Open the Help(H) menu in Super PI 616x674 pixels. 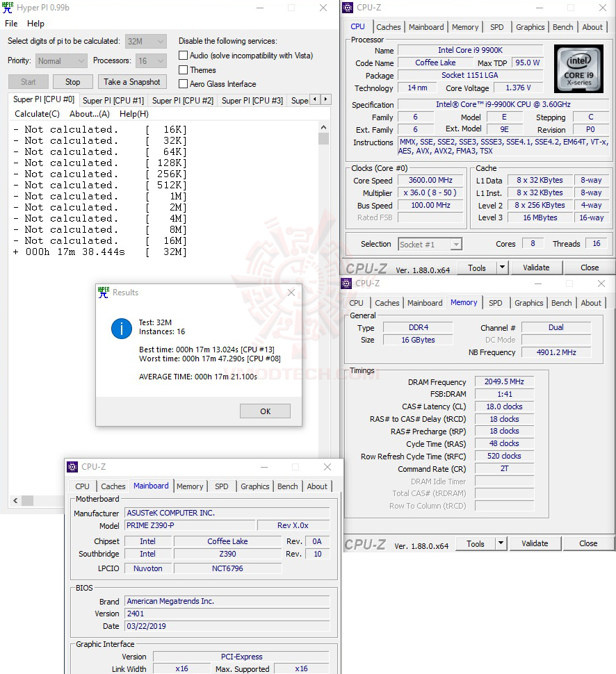(134, 114)
